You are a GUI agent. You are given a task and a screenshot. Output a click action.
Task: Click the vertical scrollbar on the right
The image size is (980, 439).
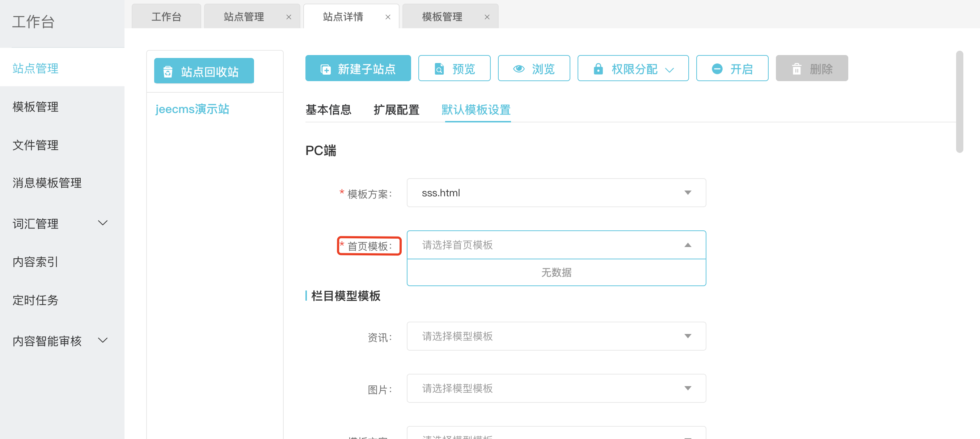(x=959, y=102)
